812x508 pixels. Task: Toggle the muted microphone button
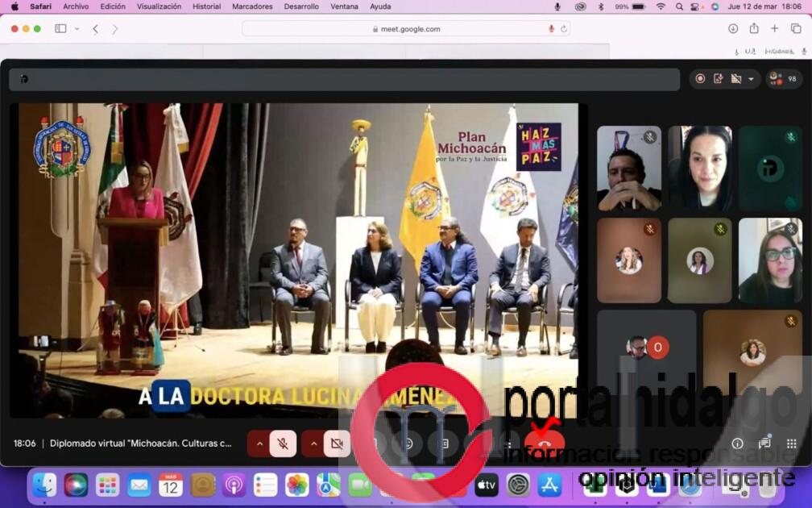tap(283, 443)
